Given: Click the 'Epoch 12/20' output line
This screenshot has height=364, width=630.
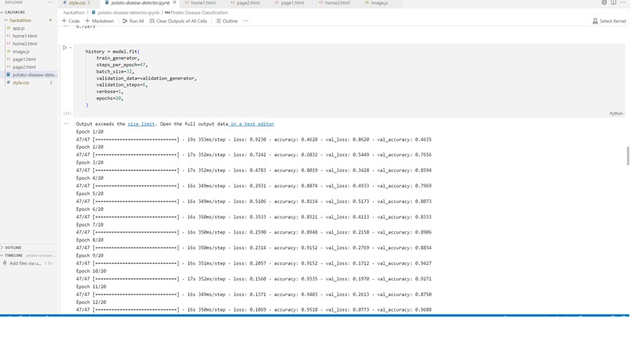Looking at the screenshot, I should pos(91,302).
